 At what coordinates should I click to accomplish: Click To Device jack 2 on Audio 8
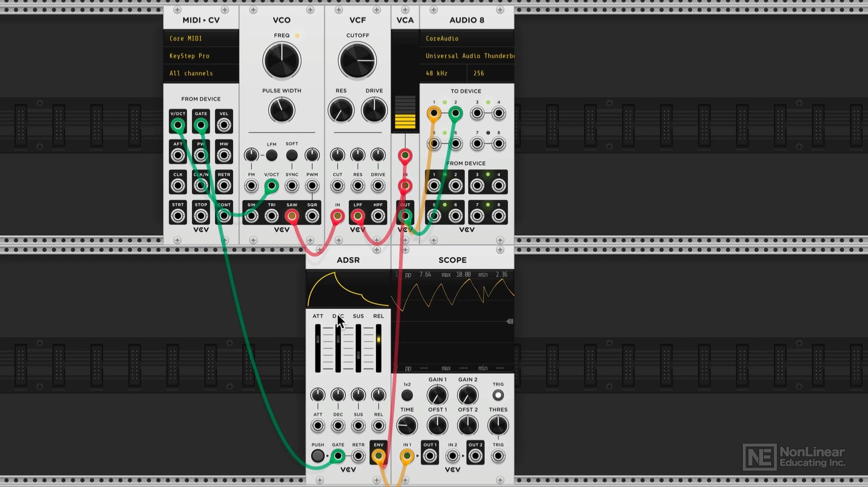click(455, 113)
